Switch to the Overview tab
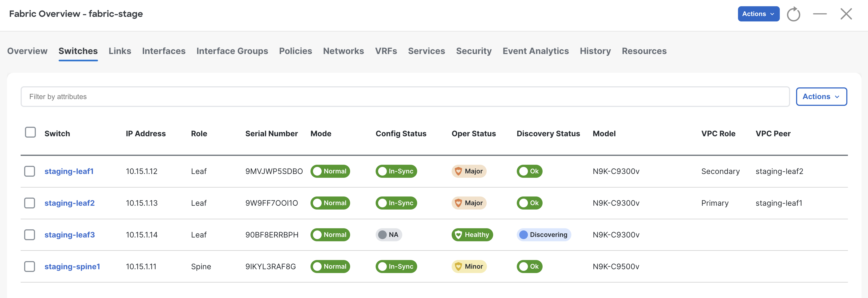 tap(27, 51)
